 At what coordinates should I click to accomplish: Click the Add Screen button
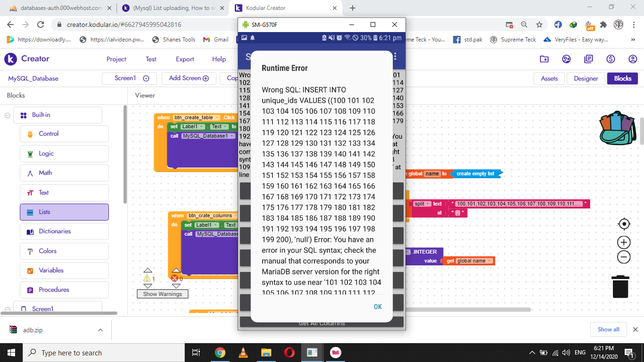click(x=189, y=78)
